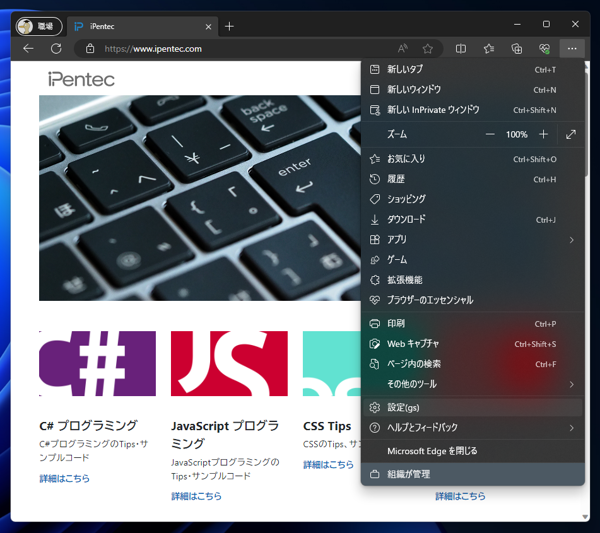Open Collections toolbar icon
Viewport: 600px width, 533px height.
pyautogui.click(x=517, y=49)
